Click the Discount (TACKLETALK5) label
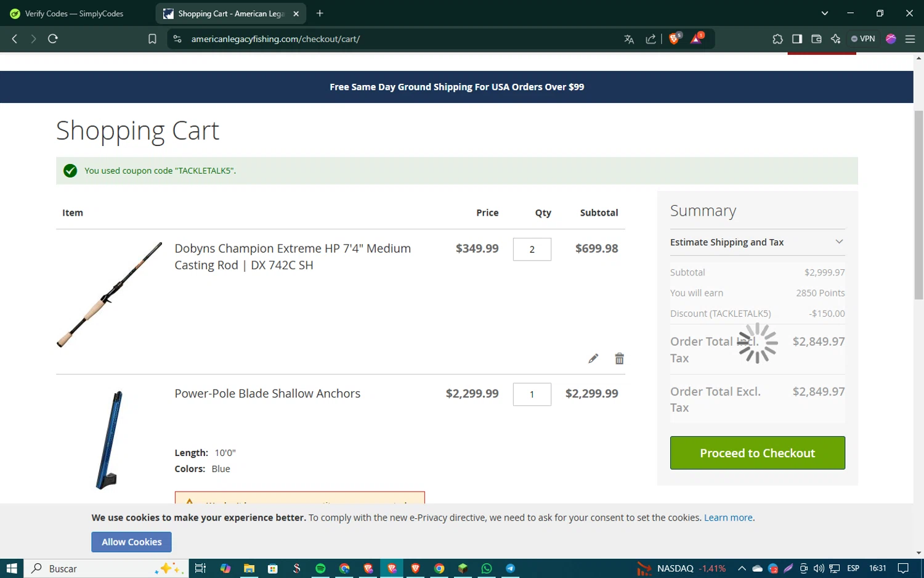Viewport: 924px width, 578px height. coord(720,314)
